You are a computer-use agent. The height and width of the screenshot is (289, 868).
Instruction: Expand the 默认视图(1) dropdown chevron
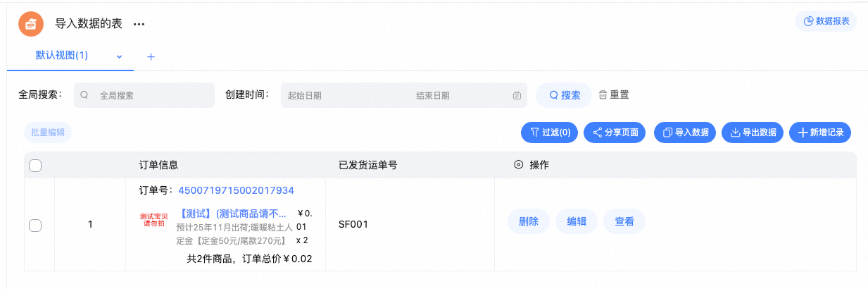click(119, 56)
